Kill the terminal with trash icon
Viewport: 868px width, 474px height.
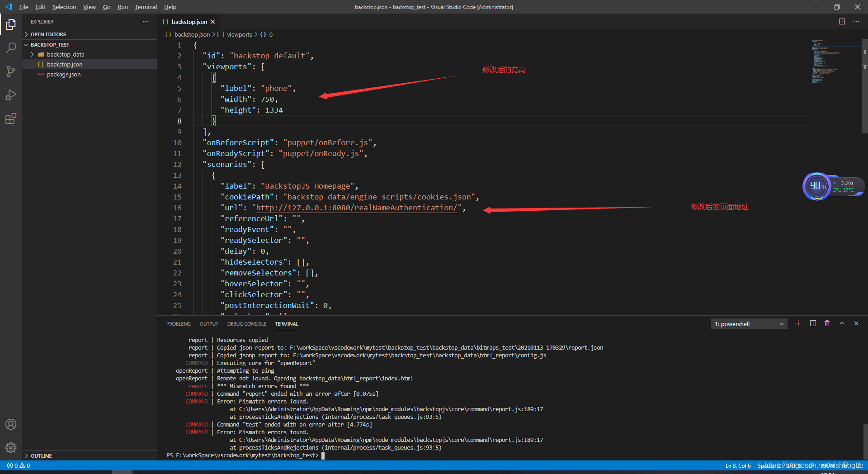[827, 323]
